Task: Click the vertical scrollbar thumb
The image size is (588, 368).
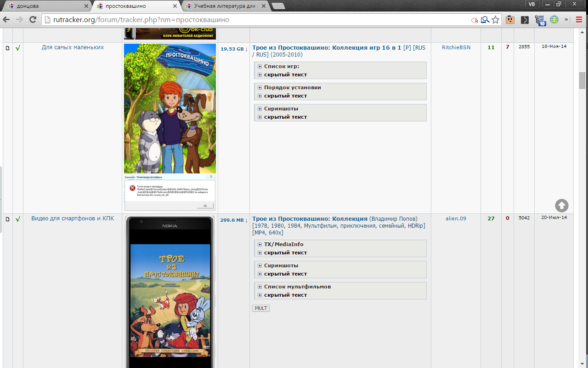Action: (x=582, y=80)
